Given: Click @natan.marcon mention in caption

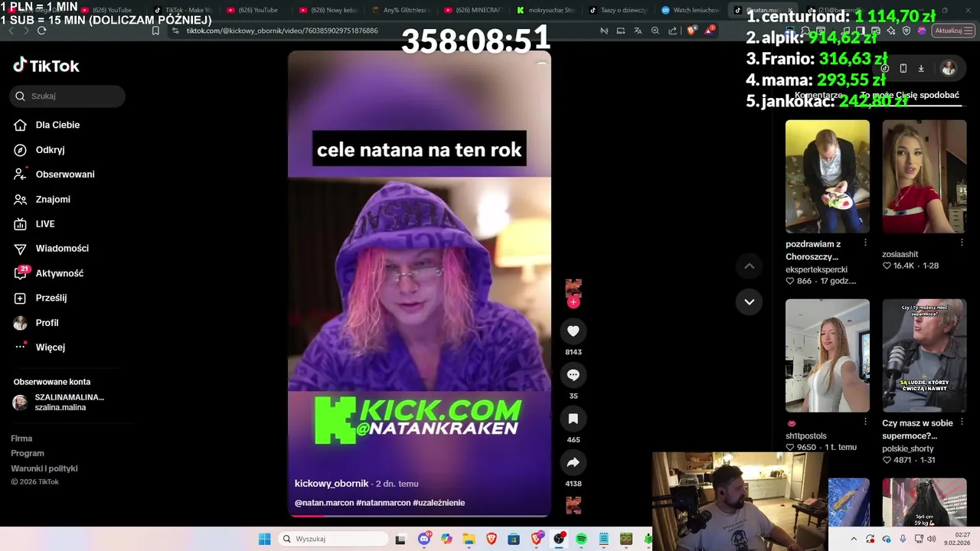Looking at the screenshot, I should pos(324,503).
